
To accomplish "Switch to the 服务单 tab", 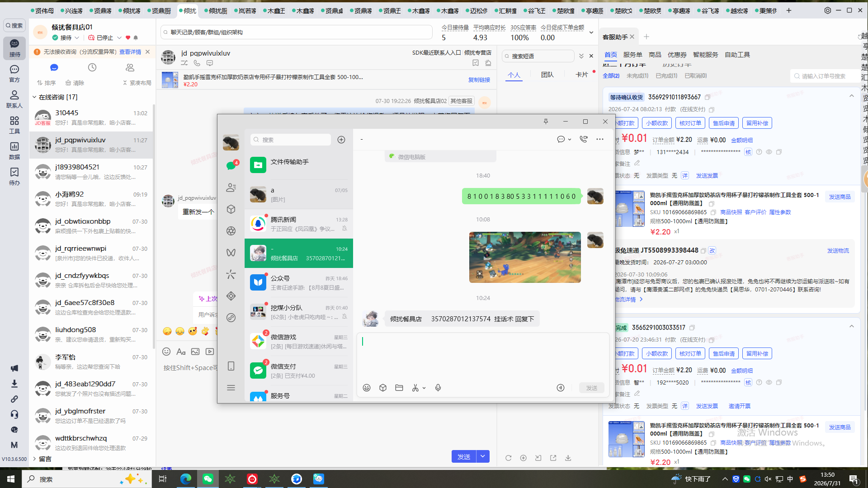I will [632, 55].
